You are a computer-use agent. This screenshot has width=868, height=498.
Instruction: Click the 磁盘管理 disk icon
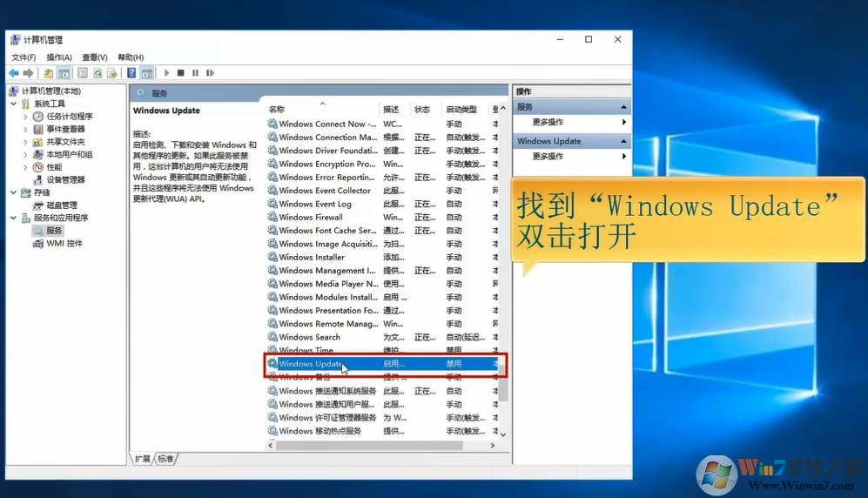(x=38, y=205)
